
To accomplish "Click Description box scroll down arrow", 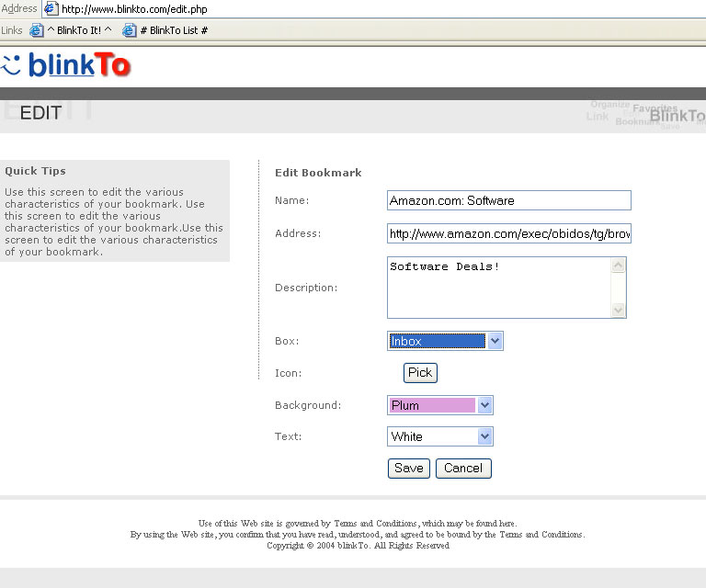I will [x=619, y=311].
